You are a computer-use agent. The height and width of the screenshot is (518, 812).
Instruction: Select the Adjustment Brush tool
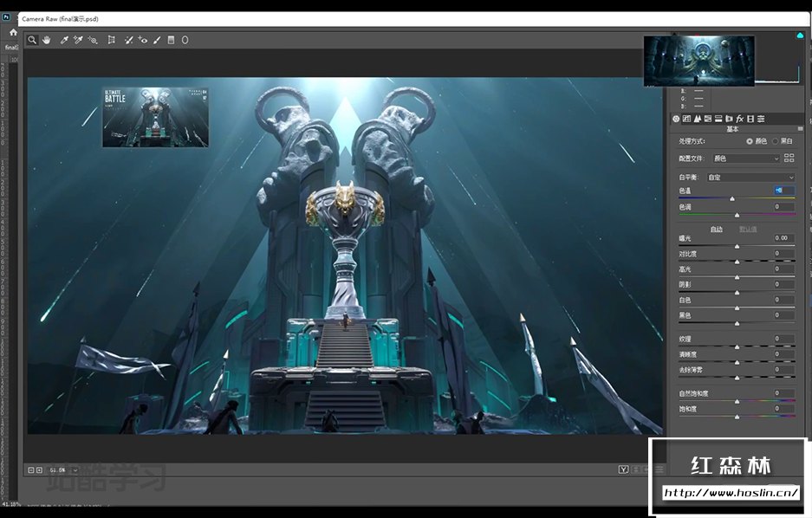[x=157, y=40]
